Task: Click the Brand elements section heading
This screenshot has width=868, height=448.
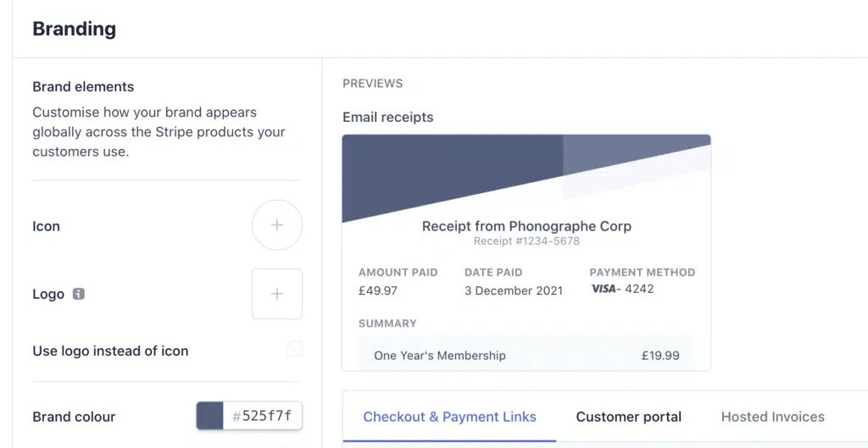Action: (x=83, y=86)
